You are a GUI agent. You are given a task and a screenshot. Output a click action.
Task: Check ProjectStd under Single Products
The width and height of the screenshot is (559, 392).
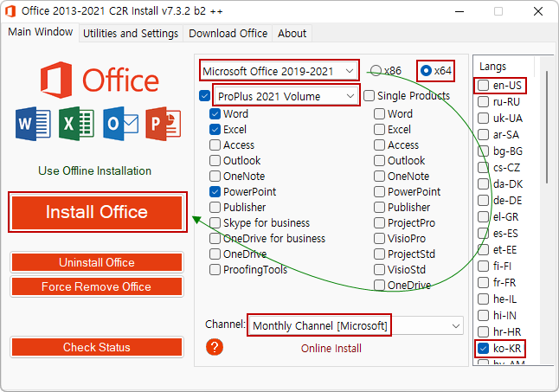pyautogui.click(x=379, y=254)
